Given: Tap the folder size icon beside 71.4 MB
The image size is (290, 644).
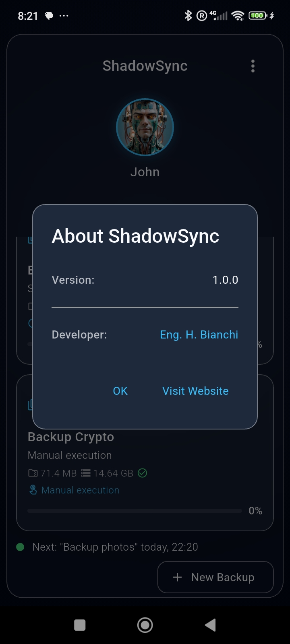Looking at the screenshot, I should click(33, 473).
